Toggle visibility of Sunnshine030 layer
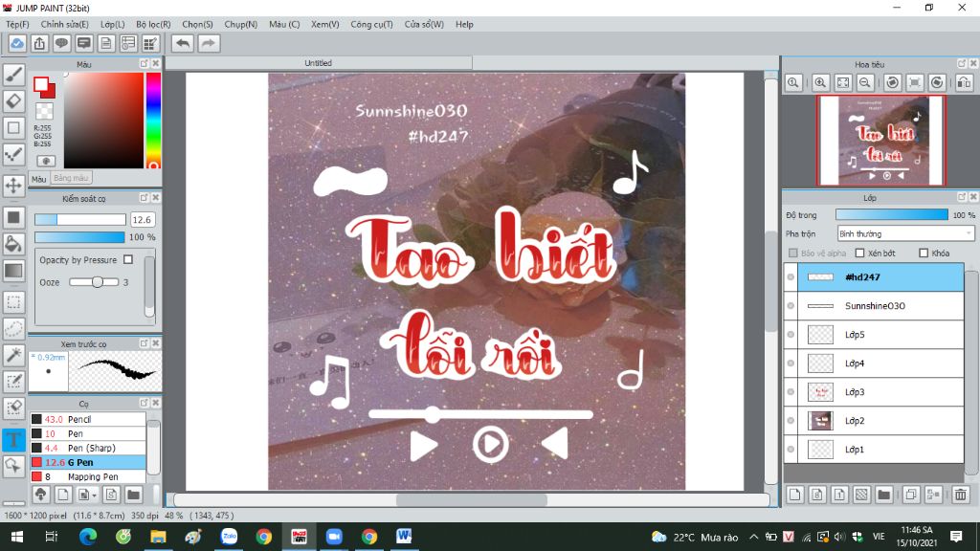The image size is (980, 551). [791, 305]
